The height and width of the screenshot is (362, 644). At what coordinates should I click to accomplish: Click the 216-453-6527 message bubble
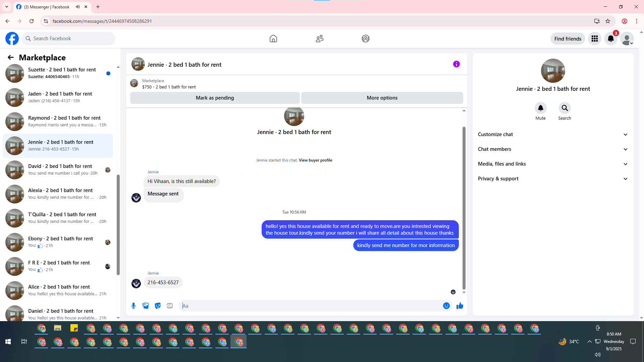163,283
